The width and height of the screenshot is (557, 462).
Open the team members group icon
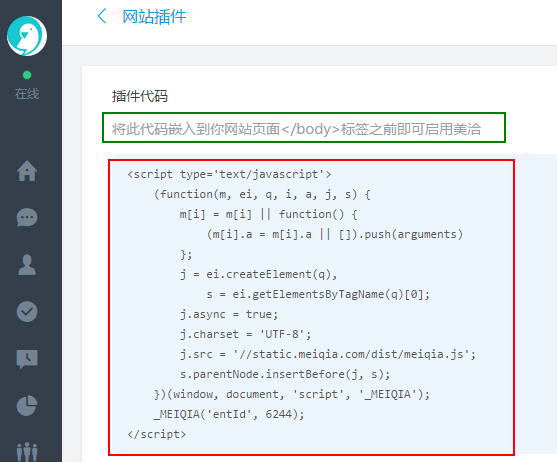pyautogui.click(x=27, y=452)
